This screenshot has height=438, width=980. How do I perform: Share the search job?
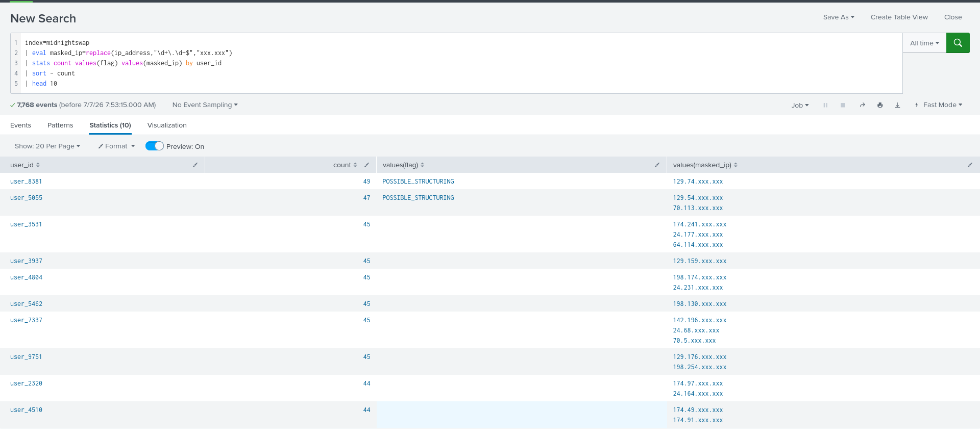[862, 105]
